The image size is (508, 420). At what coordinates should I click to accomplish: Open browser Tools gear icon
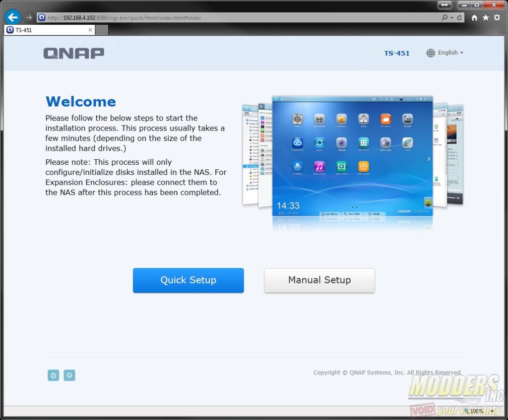pyautogui.click(x=497, y=17)
